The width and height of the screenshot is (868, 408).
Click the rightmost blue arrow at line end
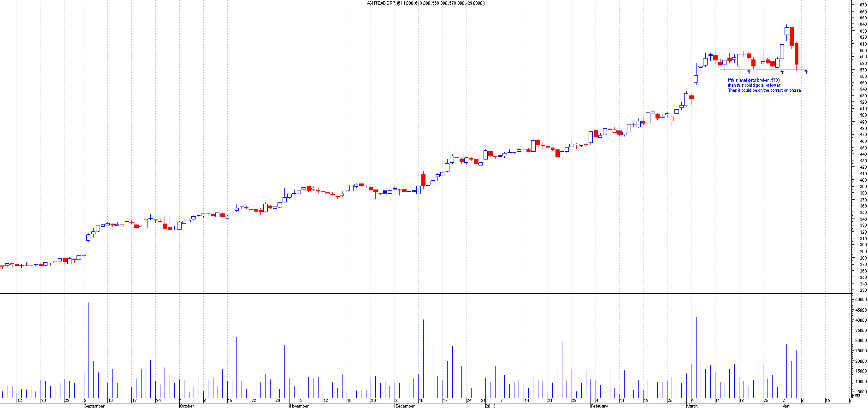(x=806, y=71)
